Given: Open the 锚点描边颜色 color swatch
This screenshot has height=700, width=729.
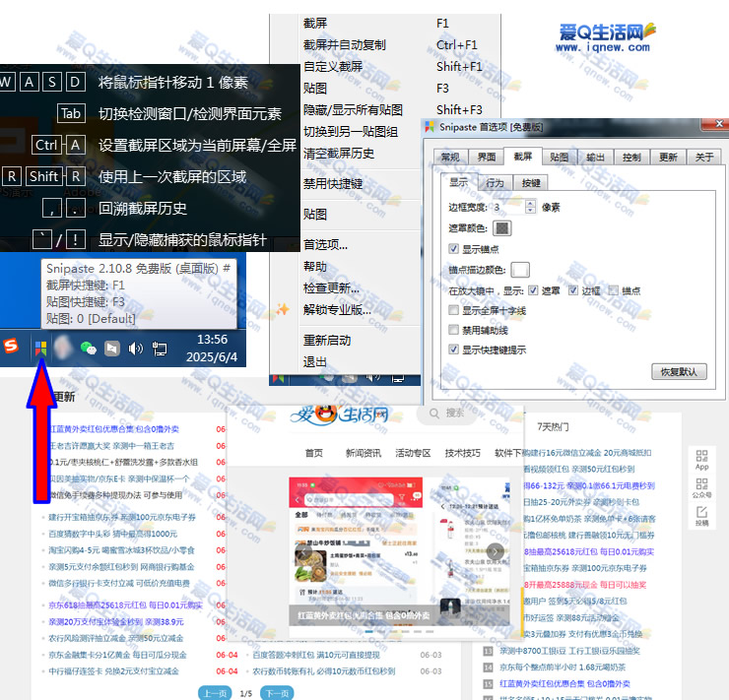Looking at the screenshot, I should 520,270.
